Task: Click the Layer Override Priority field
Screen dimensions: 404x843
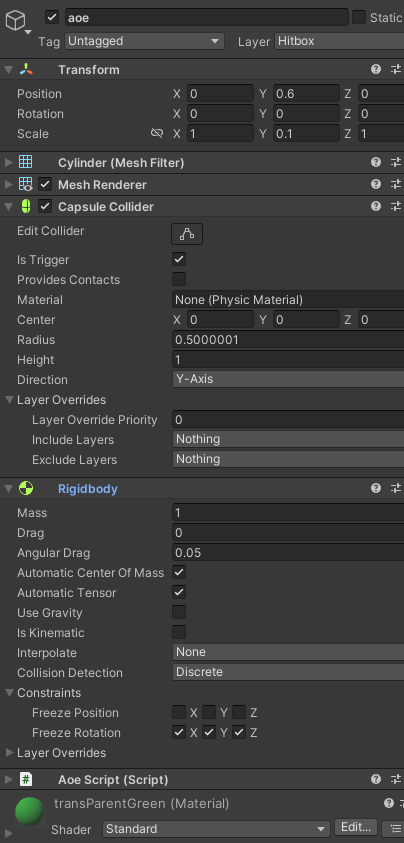Action: coord(288,419)
